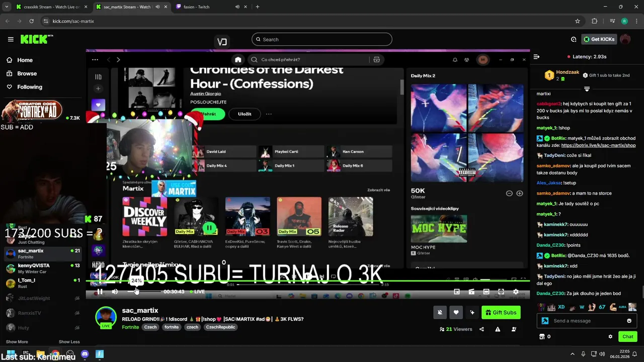This screenshot has width=644, height=362.
Task: Unfollow with the heart button
Action: click(456, 312)
